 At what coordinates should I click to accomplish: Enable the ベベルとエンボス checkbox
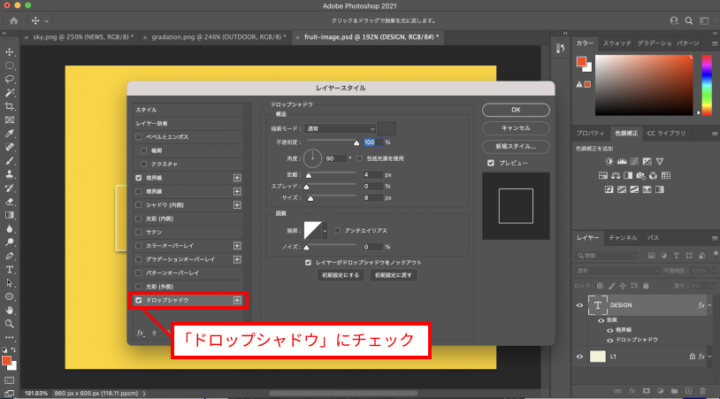(139, 137)
